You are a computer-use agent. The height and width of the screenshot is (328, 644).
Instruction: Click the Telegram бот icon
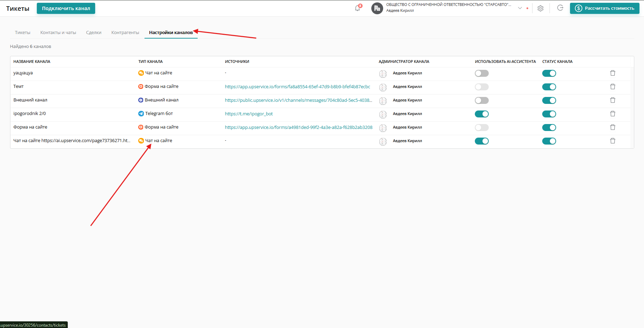coord(141,114)
